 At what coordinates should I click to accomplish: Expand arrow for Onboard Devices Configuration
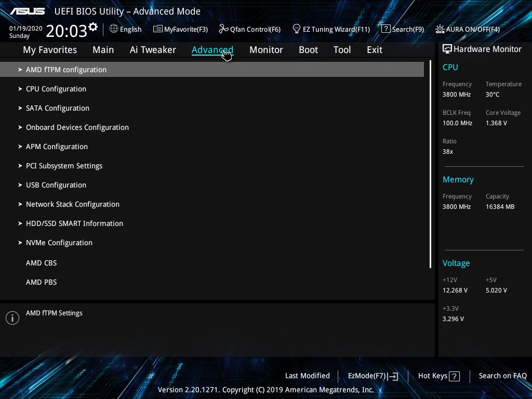[x=20, y=127]
